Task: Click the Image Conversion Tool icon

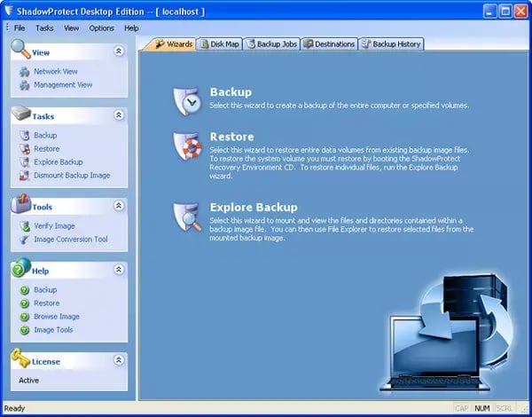Action: coord(24,239)
